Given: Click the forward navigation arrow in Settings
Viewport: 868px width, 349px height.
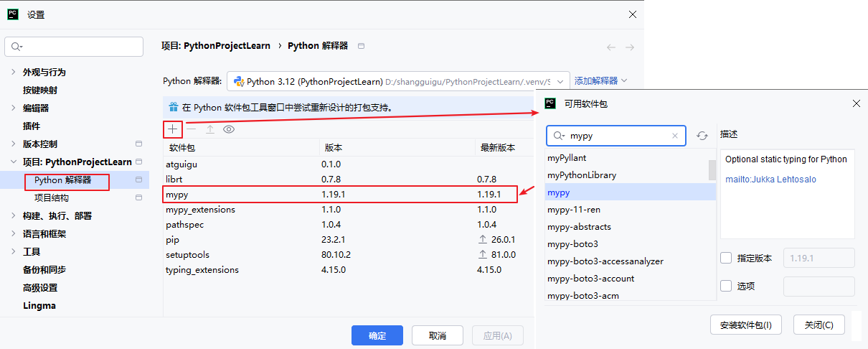Looking at the screenshot, I should (x=630, y=47).
